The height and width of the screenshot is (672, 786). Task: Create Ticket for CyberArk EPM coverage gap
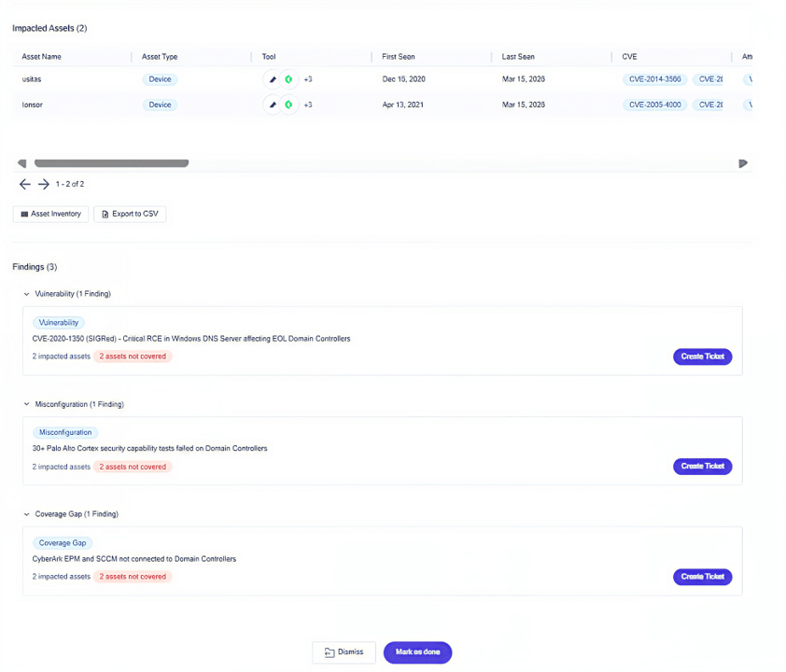pos(702,577)
